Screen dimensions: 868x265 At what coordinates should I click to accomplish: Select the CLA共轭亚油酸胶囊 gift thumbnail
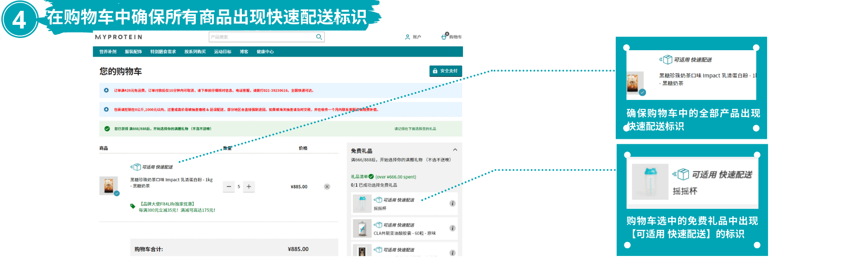point(362,229)
